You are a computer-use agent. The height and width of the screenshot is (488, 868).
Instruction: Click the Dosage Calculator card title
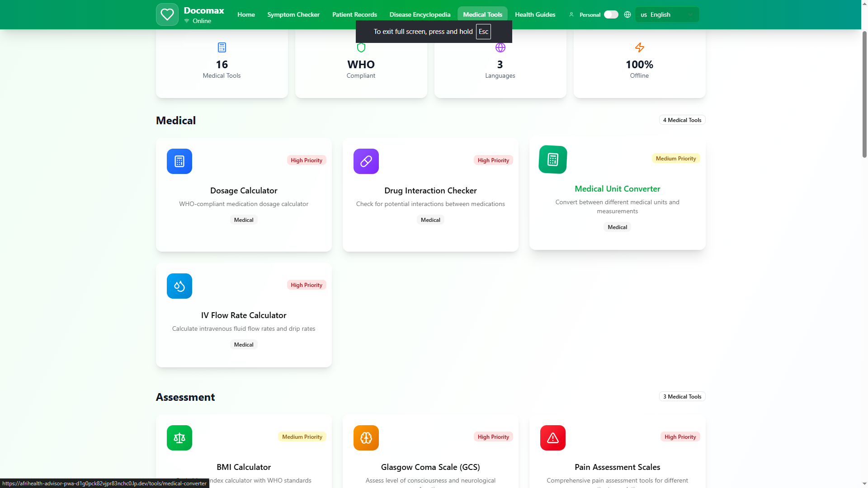coord(244,191)
